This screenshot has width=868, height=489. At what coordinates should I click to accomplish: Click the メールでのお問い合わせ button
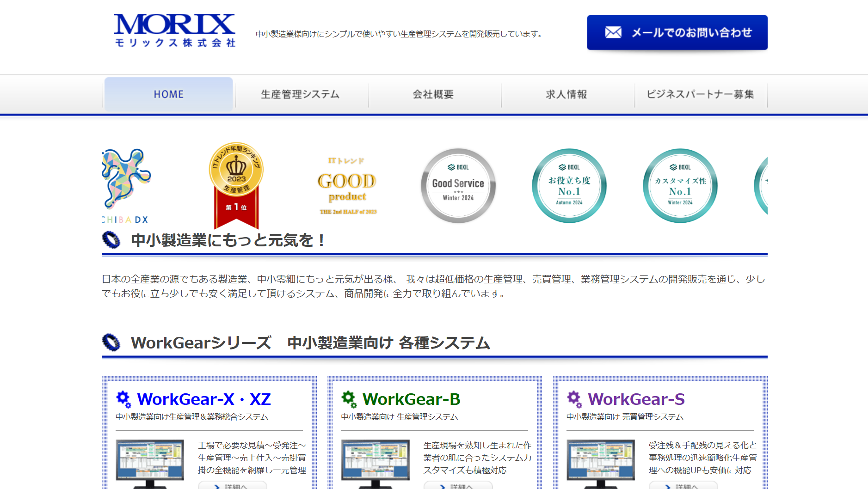click(x=677, y=32)
